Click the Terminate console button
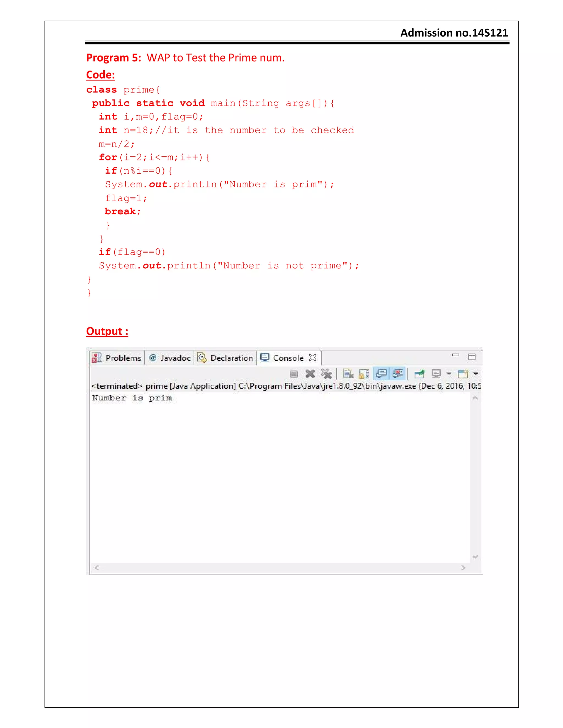Screen dimensions: 563x728 (x=294, y=374)
